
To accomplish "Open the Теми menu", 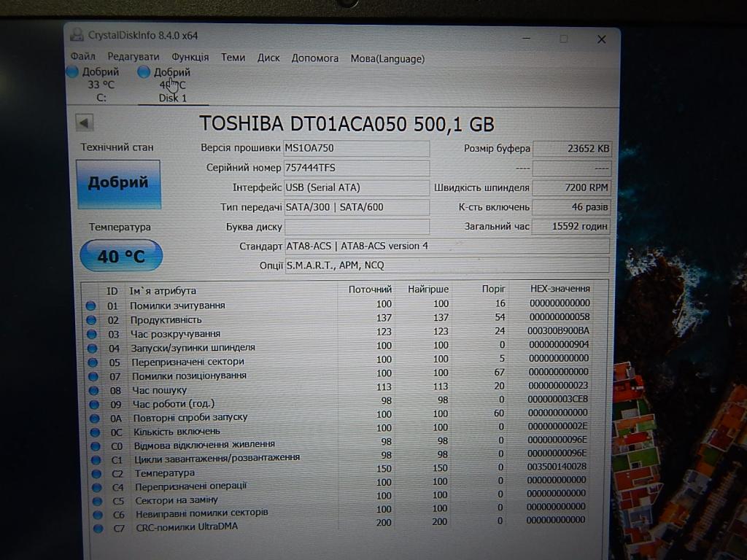I will [233, 58].
